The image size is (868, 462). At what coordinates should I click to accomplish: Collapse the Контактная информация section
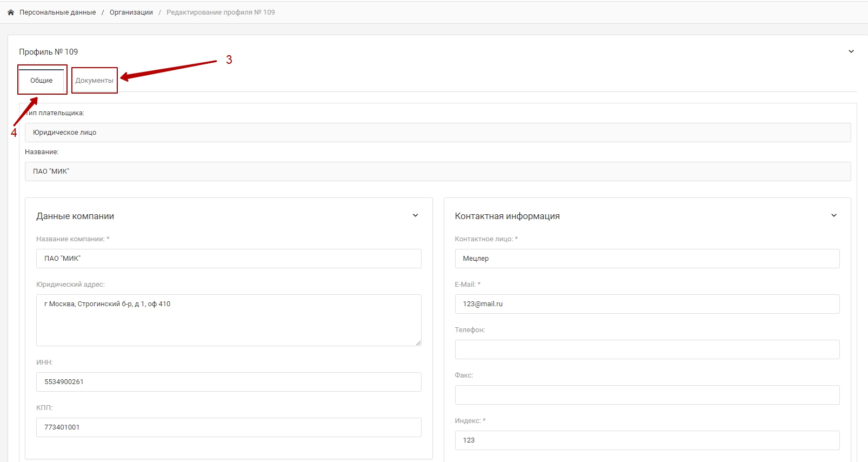click(834, 215)
